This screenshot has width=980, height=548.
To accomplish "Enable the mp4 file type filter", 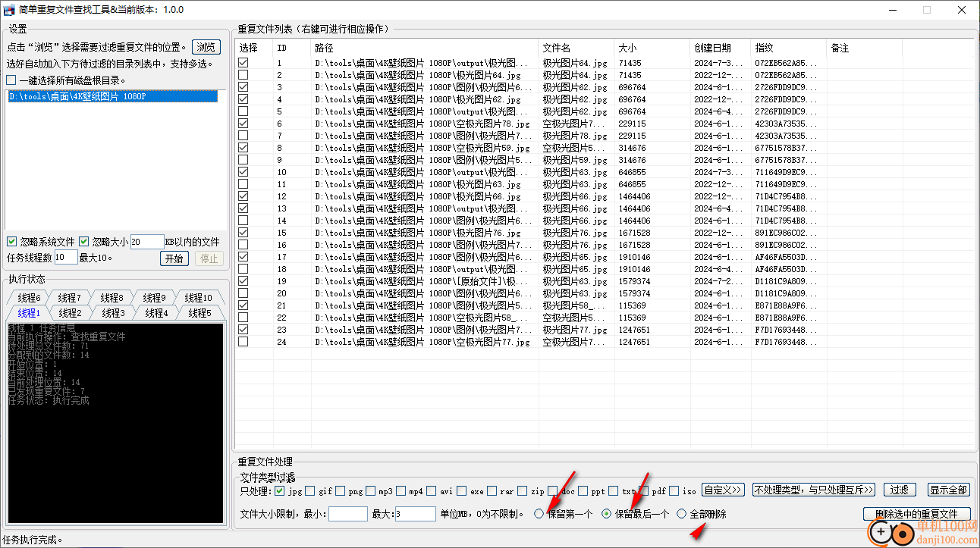I will pyautogui.click(x=401, y=490).
